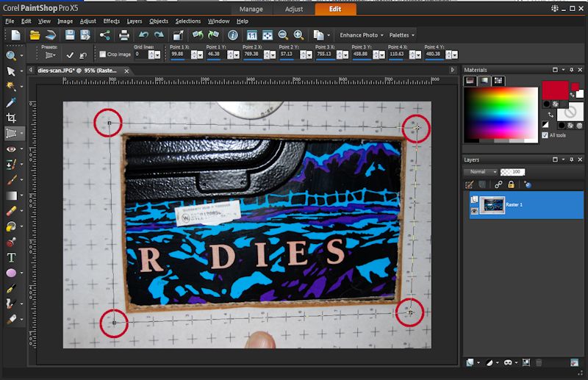588x380 pixels.
Task: Click the Save disk icon
Action: click(x=70, y=35)
